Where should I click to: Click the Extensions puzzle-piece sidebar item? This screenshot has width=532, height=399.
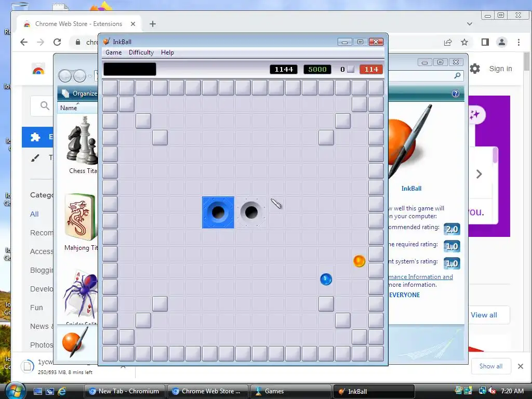35,137
